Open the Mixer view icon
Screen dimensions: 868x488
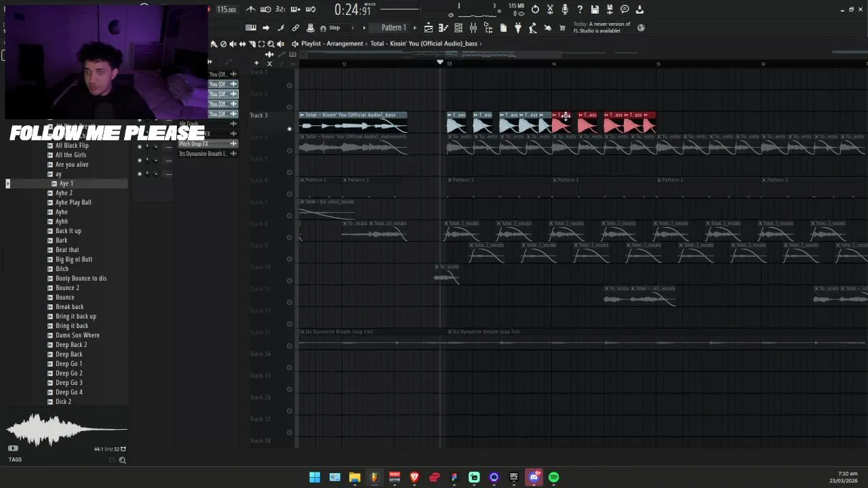point(473,28)
